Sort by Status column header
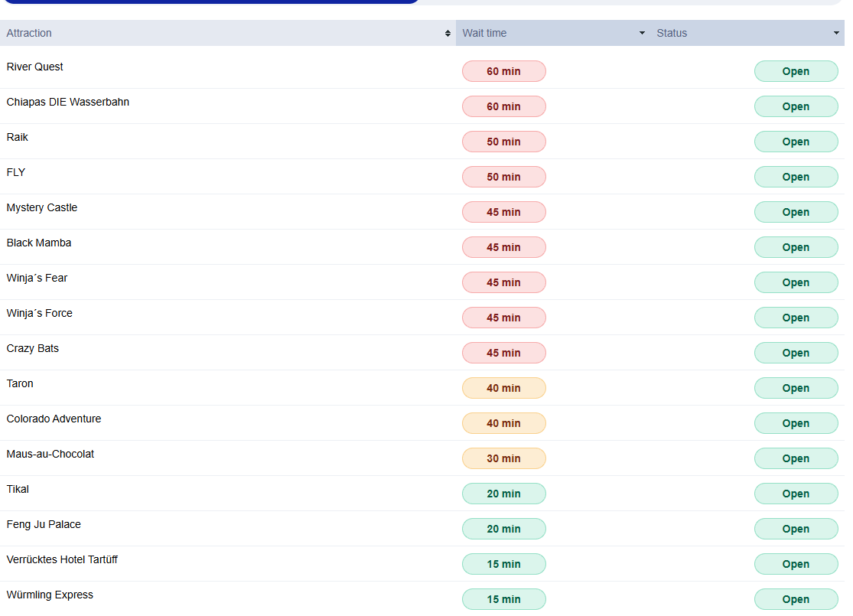Image resolution: width=853 pixels, height=616 pixels. pyautogui.click(x=747, y=33)
